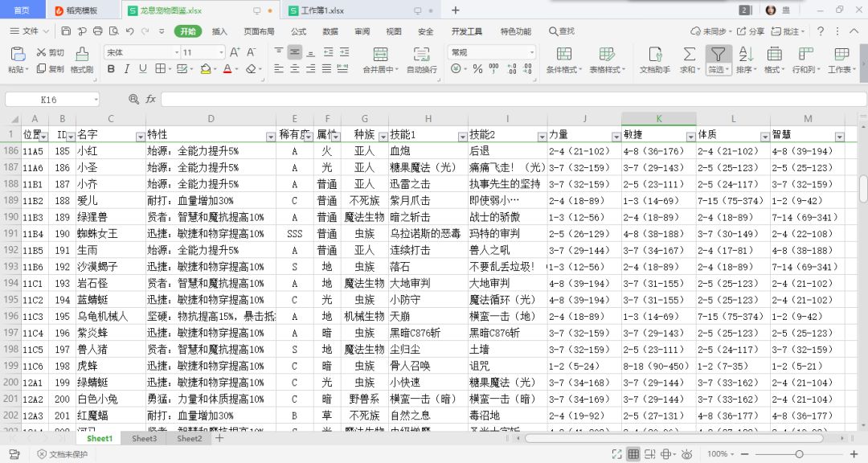
Task: Open Document Assistant (文档助手)
Action: coord(655,59)
